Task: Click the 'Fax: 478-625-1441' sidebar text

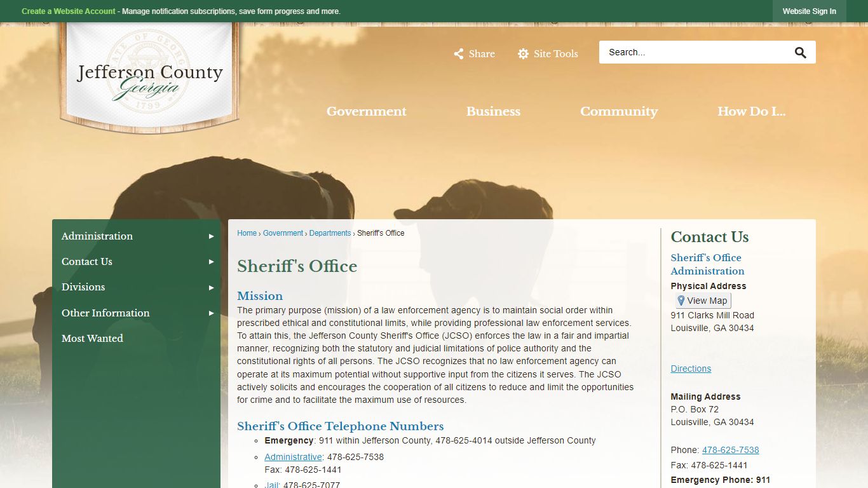Action: (709, 465)
